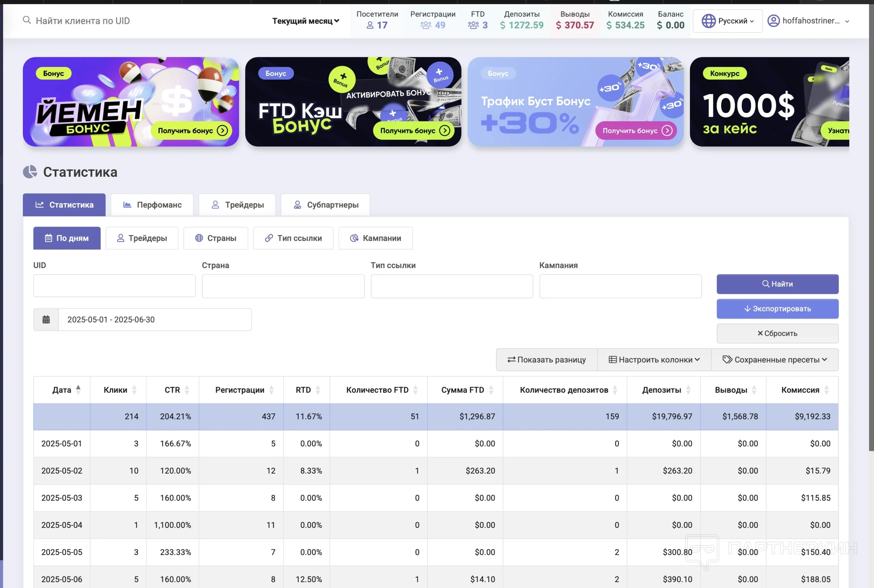
Task: Open the Текущий месяц period dropdown
Action: point(306,21)
